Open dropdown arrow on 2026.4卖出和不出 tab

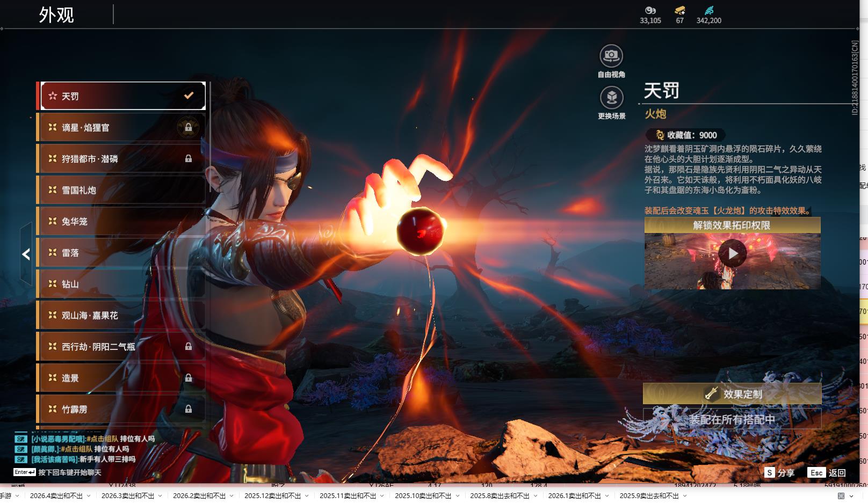(89, 496)
